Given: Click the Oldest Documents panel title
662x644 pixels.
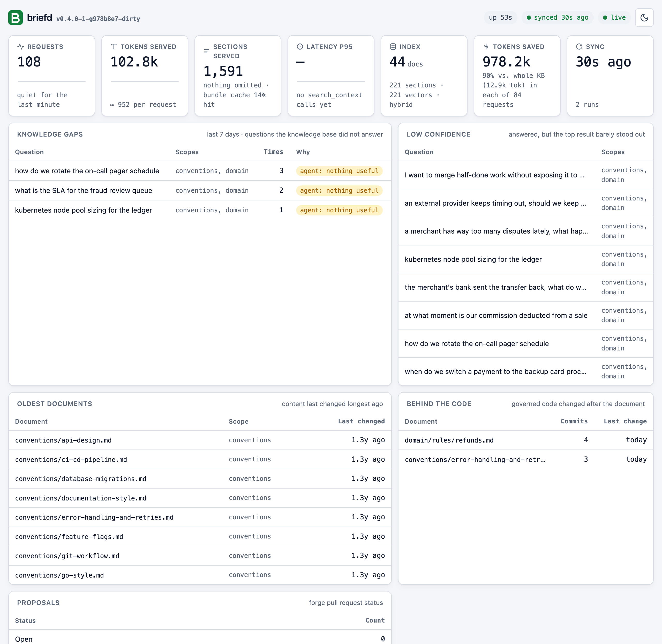Looking at the screenshot, I should 55,404.
